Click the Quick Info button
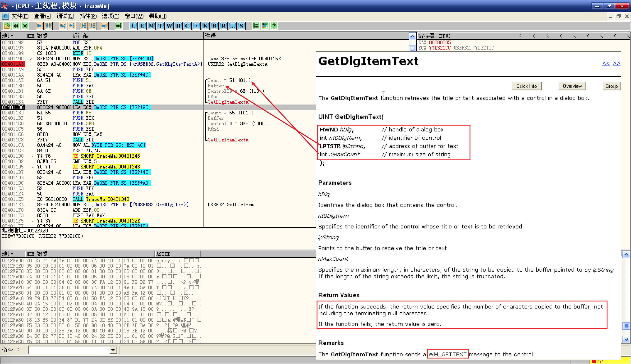Viewport: 631px width, 364px height. point(526,86)
